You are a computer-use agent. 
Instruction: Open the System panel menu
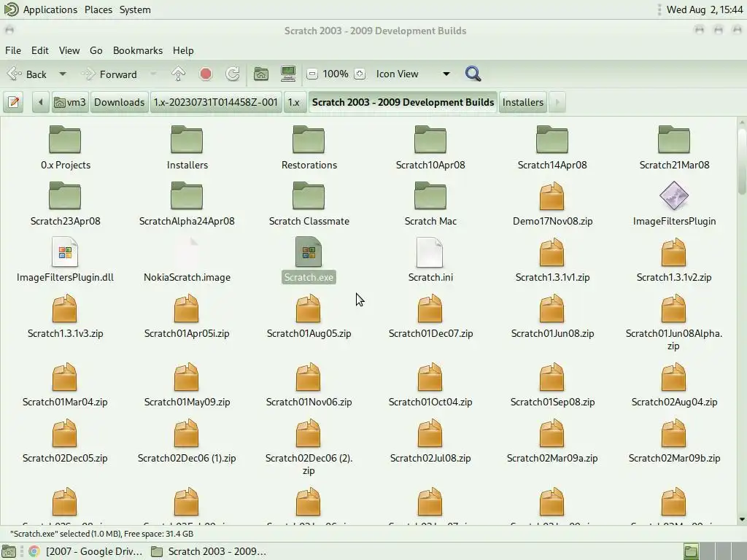point(135,9)
